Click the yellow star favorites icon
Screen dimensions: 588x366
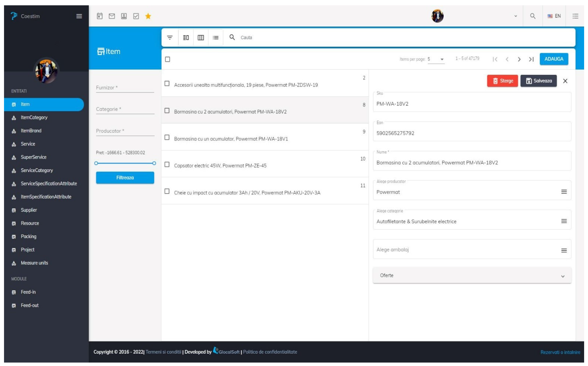point(148,16)
